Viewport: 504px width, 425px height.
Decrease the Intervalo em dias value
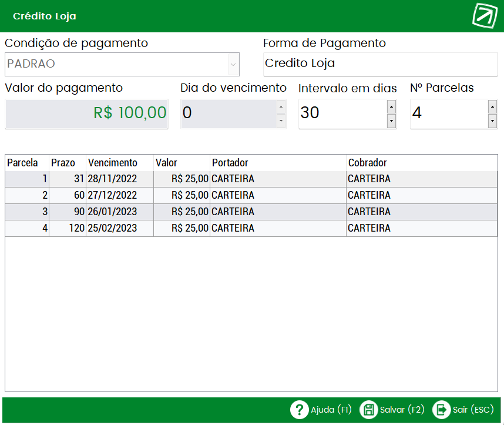391,121
